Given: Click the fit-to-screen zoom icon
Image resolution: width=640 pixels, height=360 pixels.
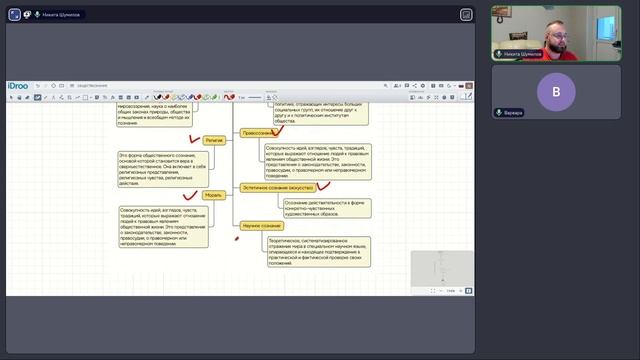Looking at the screenshot, I should point(433,291).
